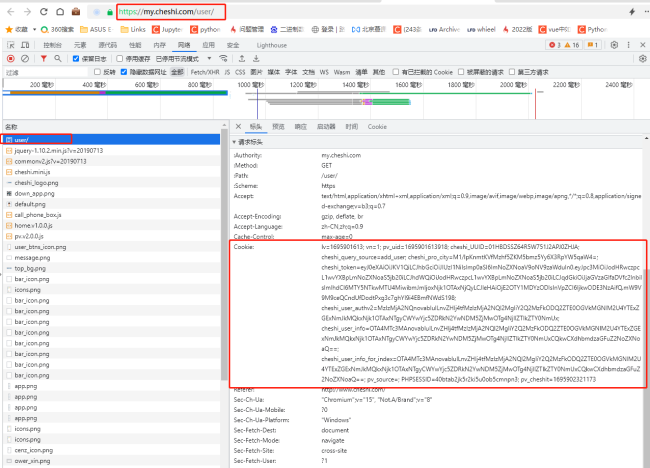Select the user_btns_icon.png request
The height and width of the screenshot is (468, 650).
point(111,247)
